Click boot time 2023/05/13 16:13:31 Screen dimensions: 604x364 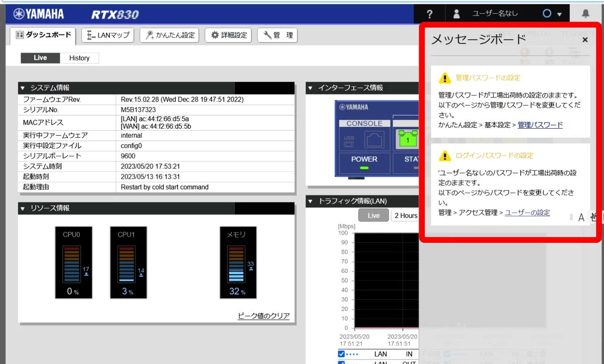pos(150,177)
